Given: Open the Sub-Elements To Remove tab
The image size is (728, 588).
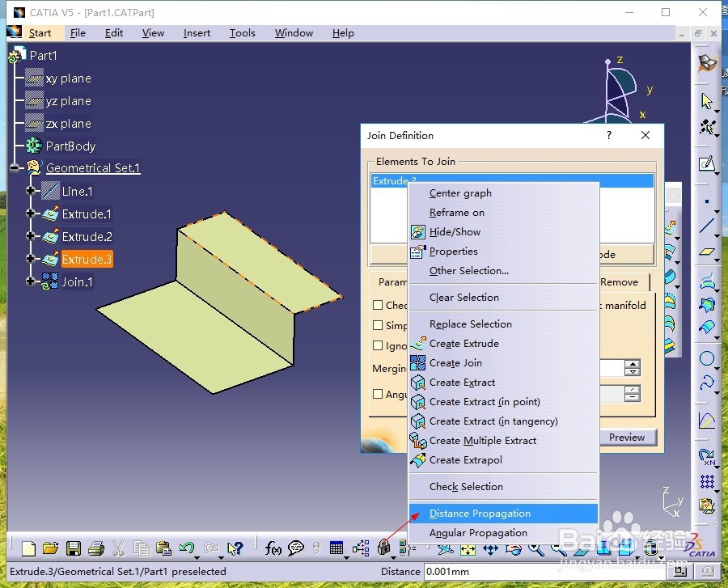Looking at the screenshot, I should click(x=624, y=282).
